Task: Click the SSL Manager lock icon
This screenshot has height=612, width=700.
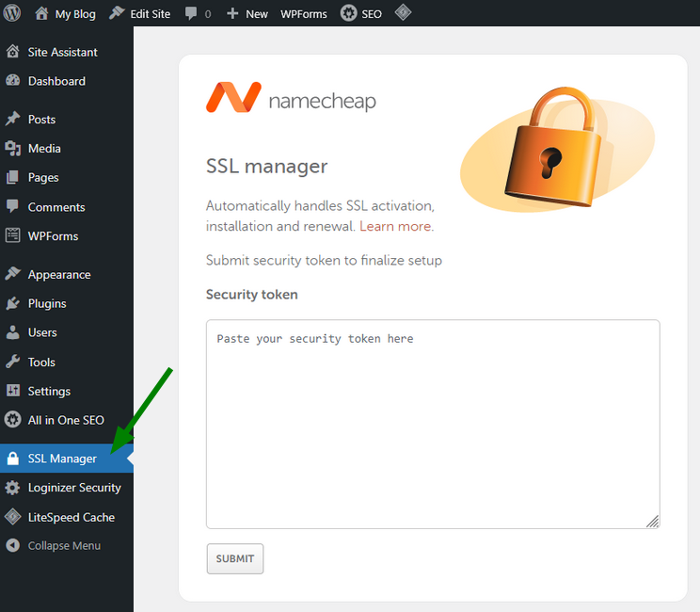Action: [x=13, y=459]
